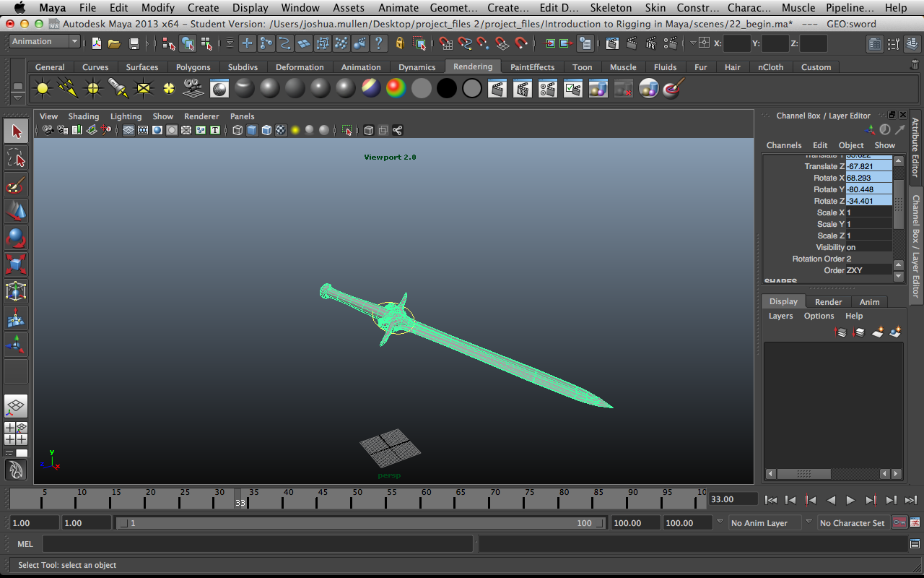Open the viewport Shading menu
The width and height of the screenshot is (924, 578).
84,116
